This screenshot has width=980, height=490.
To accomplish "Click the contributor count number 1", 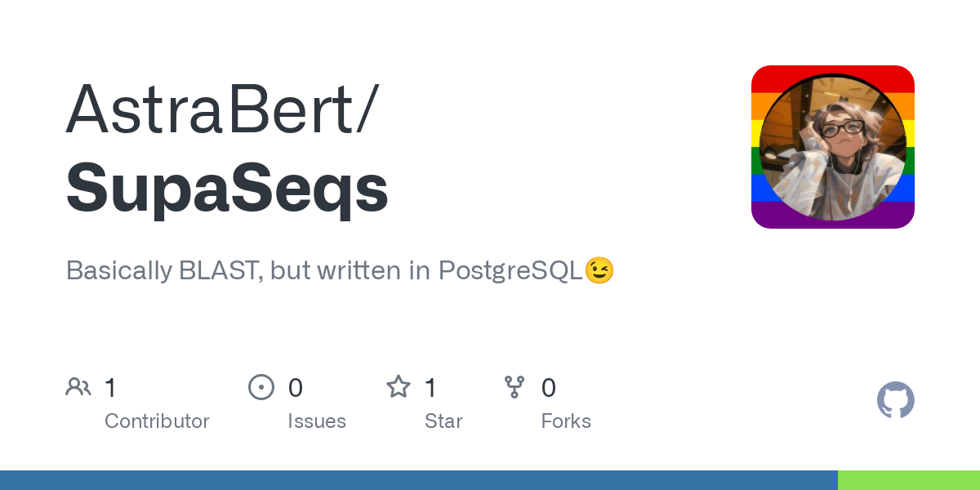I will coord(111,388).
